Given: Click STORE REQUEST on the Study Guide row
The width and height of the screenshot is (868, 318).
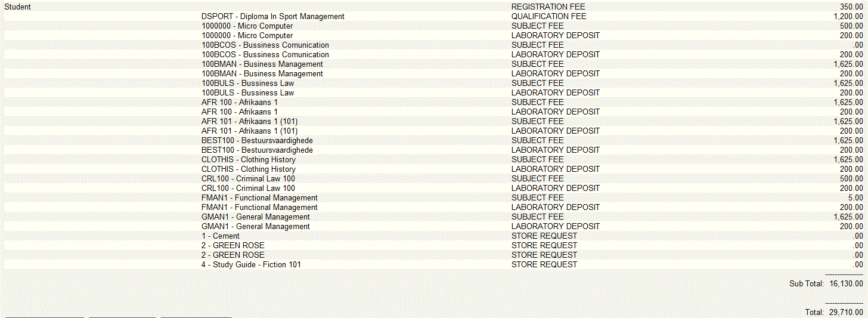Looking at the screenshot, I should pyautogui.click(x=544, y=265).
